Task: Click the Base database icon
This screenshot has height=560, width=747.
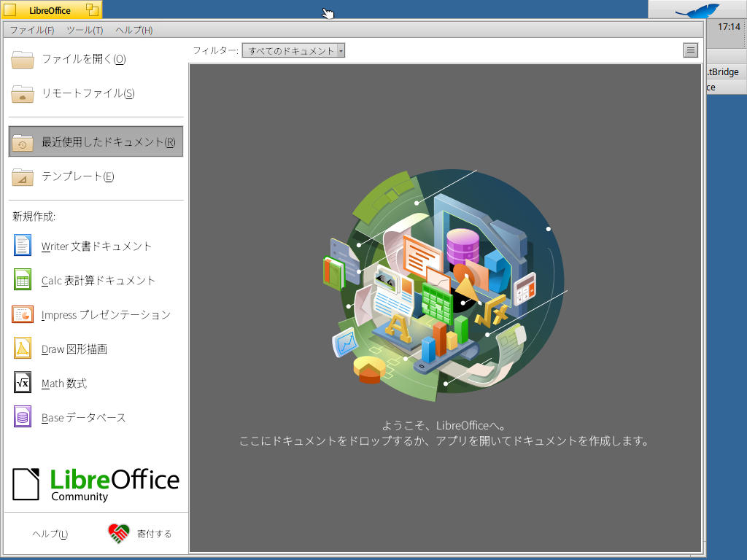Action: (23, 416)
